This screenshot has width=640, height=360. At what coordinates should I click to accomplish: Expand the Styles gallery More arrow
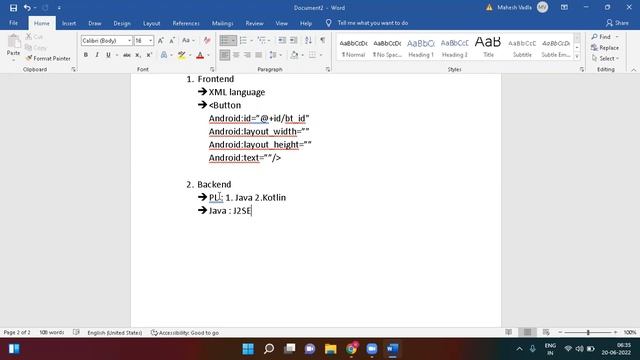coord(577,57)
